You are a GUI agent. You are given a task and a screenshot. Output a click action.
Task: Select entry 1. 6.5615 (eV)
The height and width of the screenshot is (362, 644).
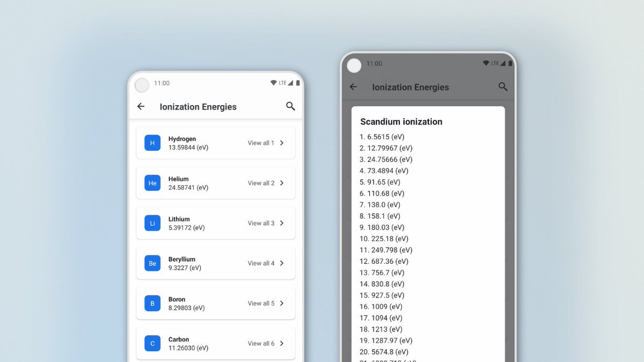382,137
